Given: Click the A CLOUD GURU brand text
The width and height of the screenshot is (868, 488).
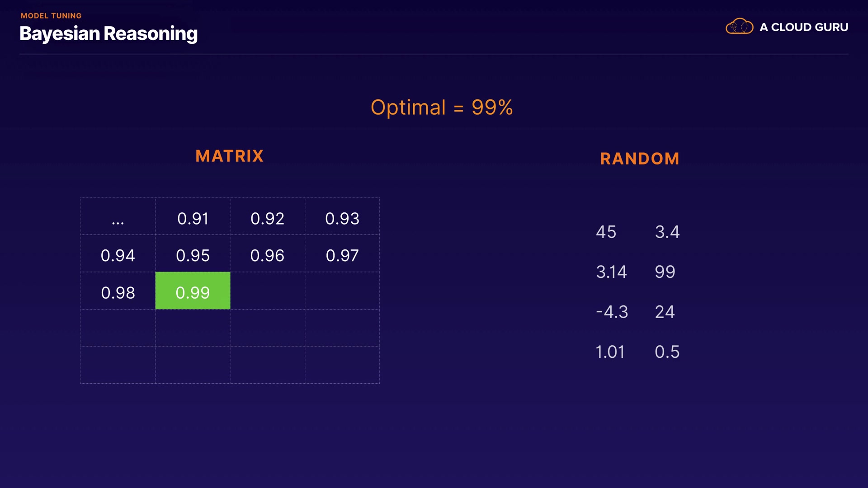Looking at the screenshot, I should (803, 27).
